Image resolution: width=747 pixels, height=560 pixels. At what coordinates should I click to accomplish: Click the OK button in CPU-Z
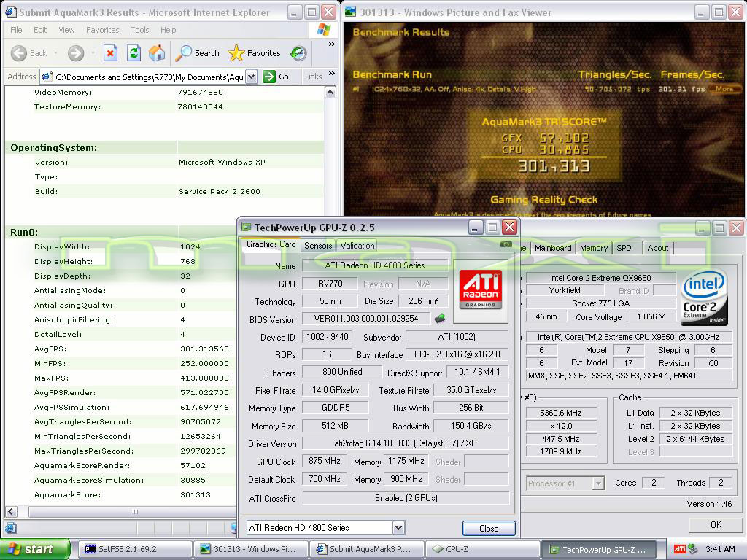click(716, 524)
